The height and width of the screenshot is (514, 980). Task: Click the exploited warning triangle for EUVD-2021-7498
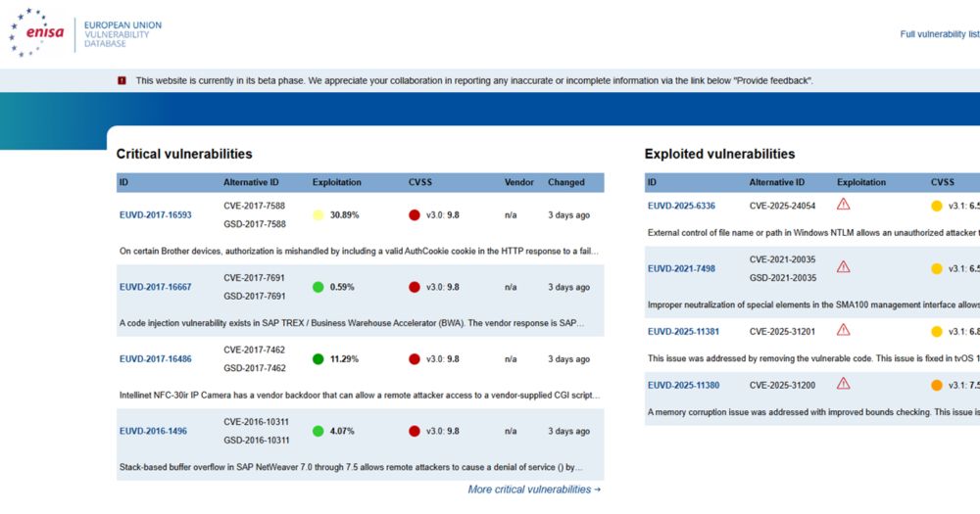point(843,267)
